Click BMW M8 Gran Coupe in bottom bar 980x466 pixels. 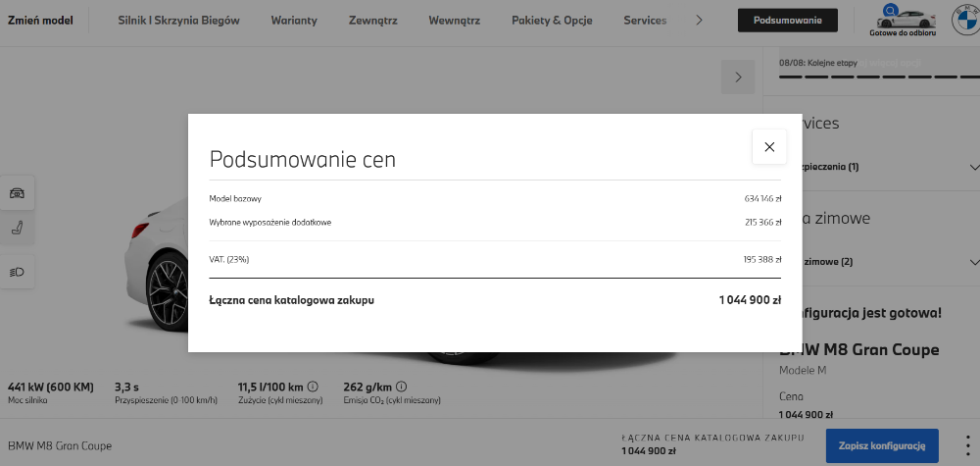point(60,446)
